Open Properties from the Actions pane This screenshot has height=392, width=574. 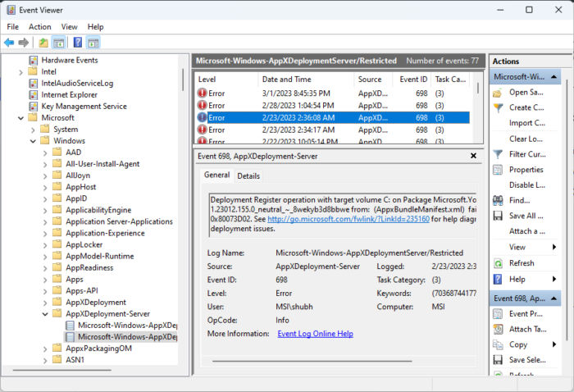[525, 170]
